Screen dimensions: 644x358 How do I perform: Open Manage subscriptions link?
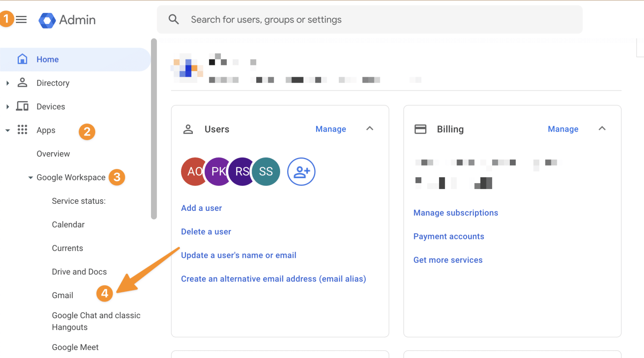point(456,213)
